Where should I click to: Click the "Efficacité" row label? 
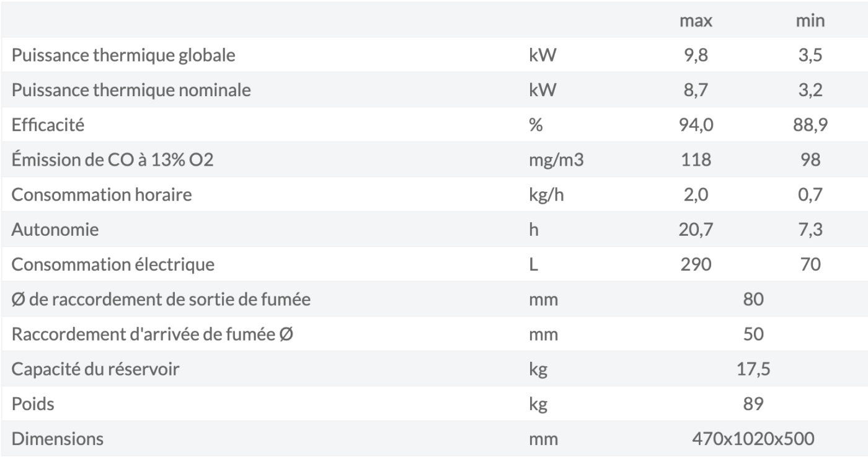pyautogui.click(x=48, y=125)
